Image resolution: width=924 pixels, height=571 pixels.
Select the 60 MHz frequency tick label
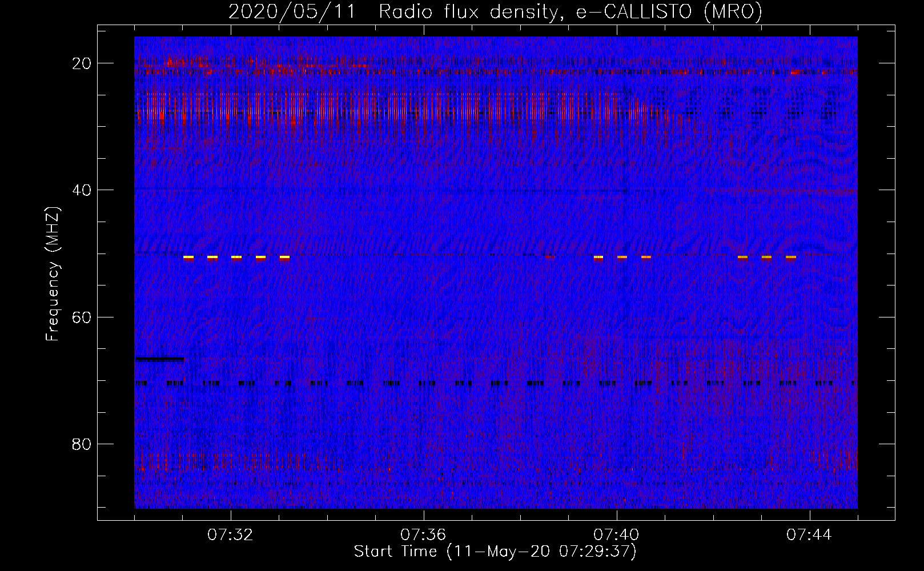click(x=82, y=317)
